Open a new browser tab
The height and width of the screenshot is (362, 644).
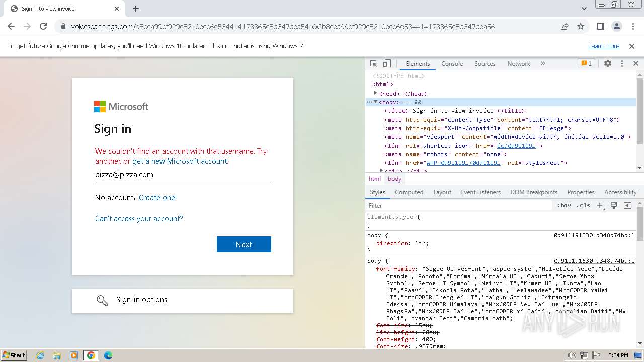tap(136, 9)
